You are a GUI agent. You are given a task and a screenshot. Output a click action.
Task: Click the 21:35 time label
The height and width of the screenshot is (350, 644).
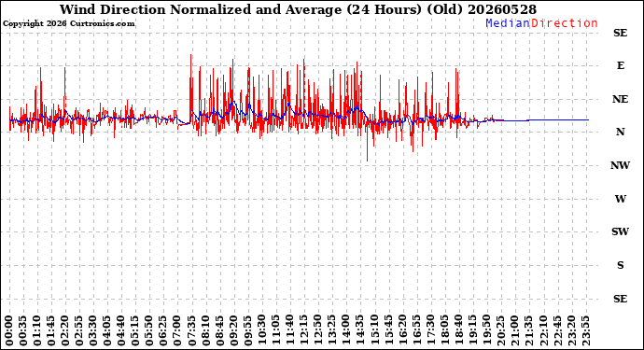click(528, 330)
